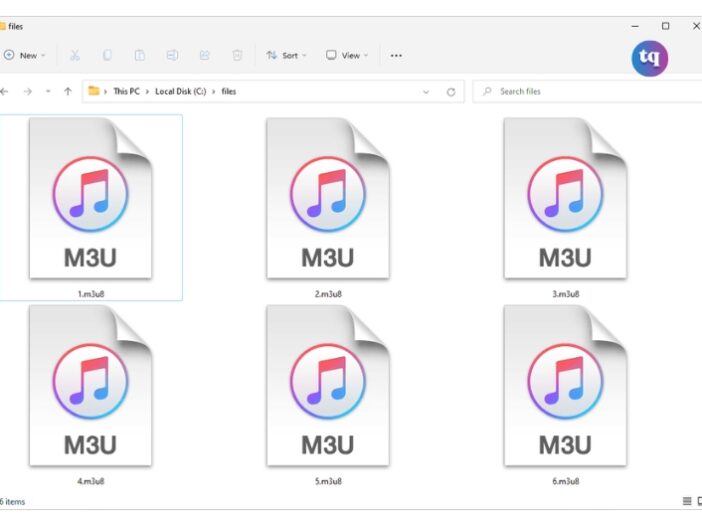This screenshot has height=526, width=702.
Task: Click the Delete trash icon
Action: tap(237, 55)
